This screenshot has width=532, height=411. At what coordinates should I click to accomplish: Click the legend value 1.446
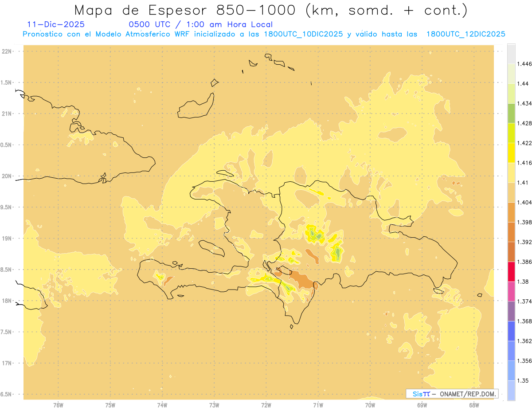click(524, 64)
